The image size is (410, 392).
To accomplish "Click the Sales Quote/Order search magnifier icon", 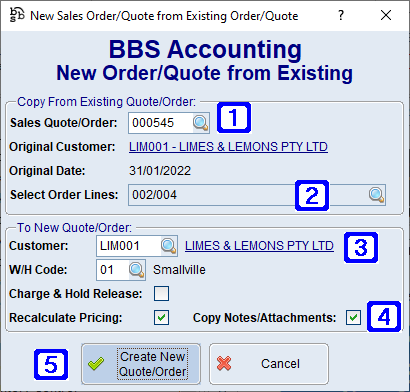I will pos(201,123).
